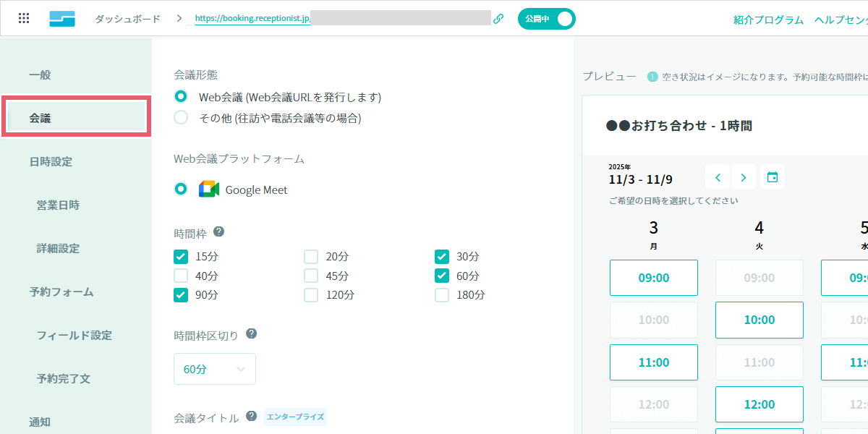868x434 pixels.
Task: Go to next week with right chevron
Action: coord(744,176)
